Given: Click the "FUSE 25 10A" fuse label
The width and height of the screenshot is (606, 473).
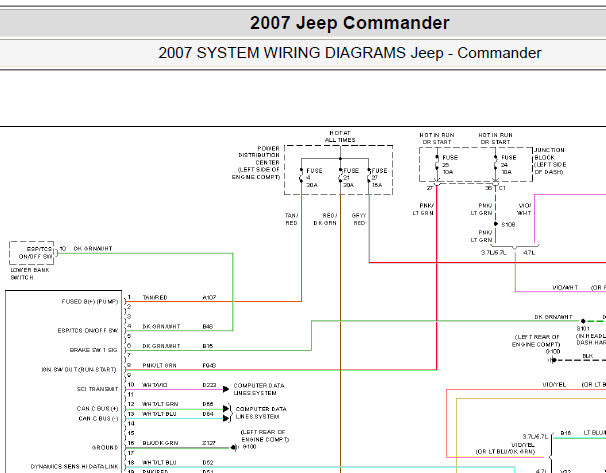Looking at the screenshot, I should tap(450, 165).
